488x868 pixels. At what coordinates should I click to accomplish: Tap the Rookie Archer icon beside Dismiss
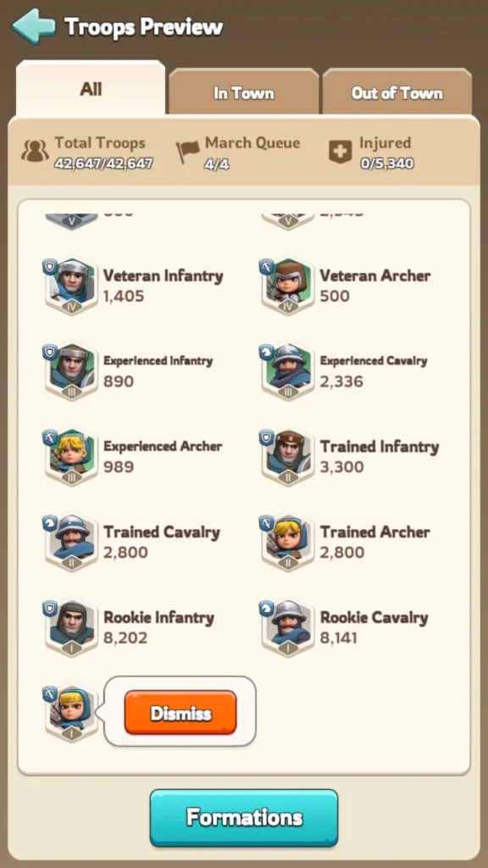71,713
